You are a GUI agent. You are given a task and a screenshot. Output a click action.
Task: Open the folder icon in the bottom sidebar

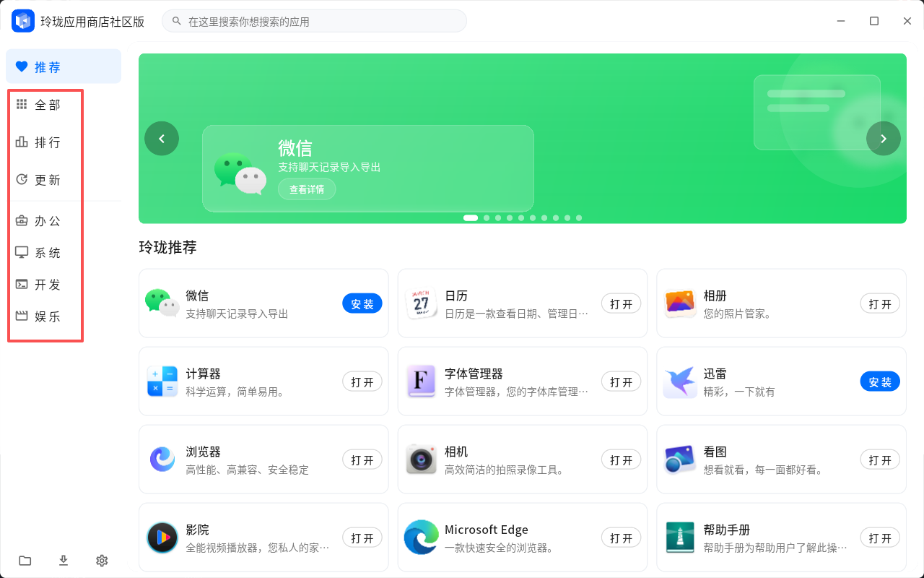25,561
